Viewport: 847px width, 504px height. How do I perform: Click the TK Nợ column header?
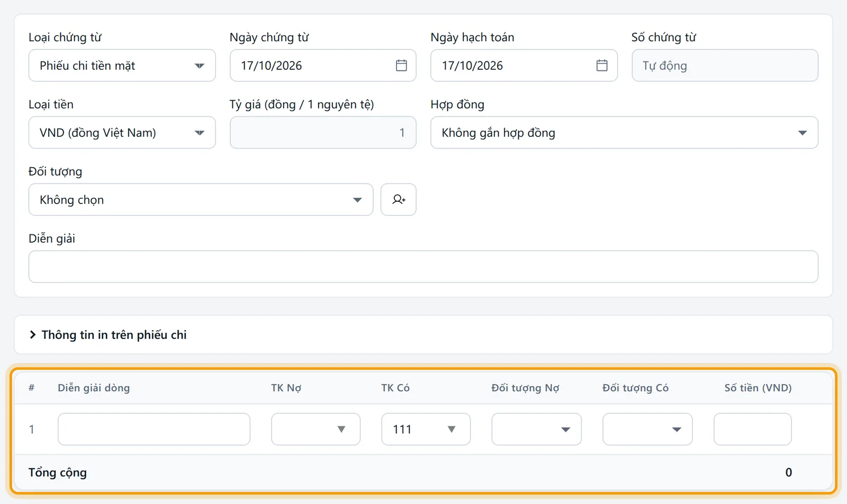[286, 388]
